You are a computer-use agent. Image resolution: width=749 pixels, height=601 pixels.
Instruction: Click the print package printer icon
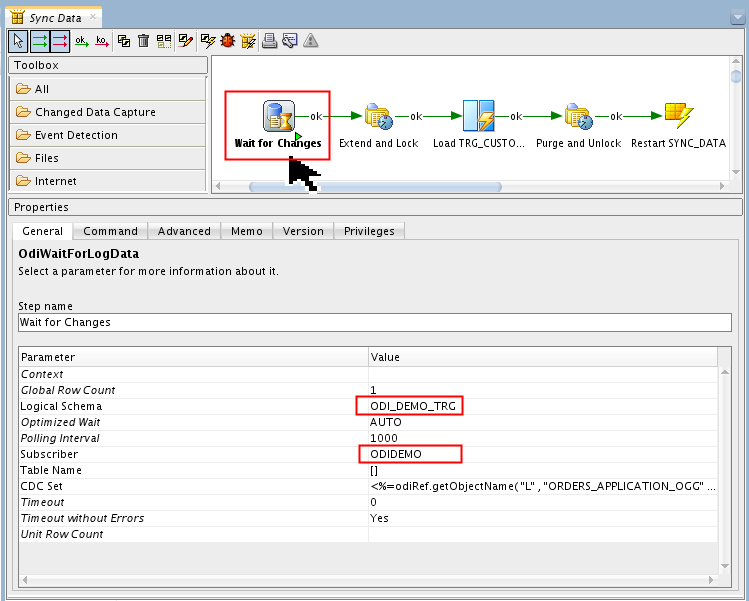269,41
